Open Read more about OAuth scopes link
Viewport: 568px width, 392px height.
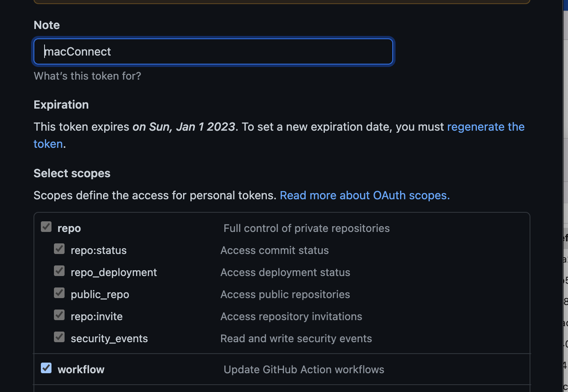(365, 195)
